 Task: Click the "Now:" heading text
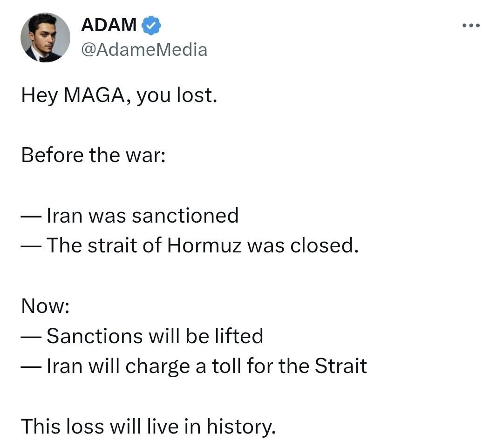point(45,306)
